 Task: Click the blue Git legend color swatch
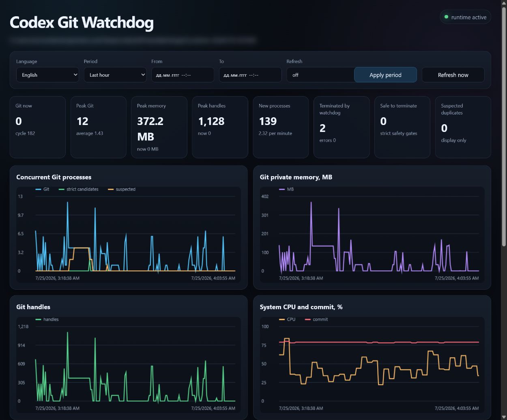click(38, 190)
